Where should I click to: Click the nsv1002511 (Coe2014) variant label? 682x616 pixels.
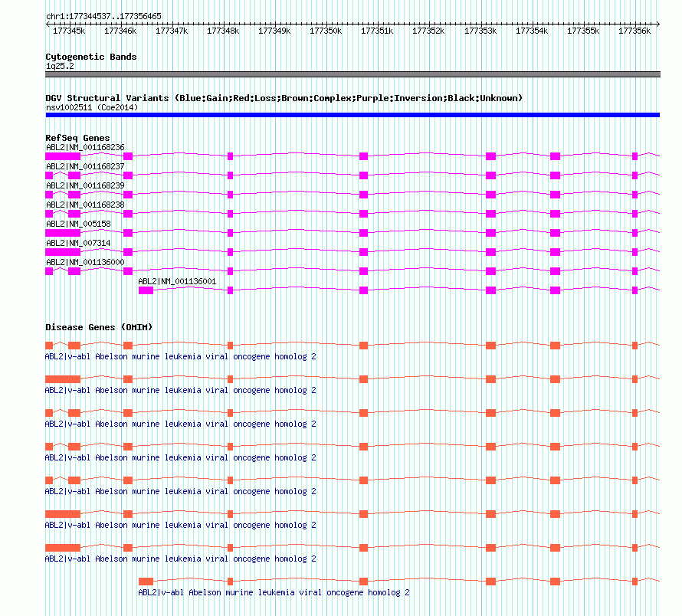point(92,107)
